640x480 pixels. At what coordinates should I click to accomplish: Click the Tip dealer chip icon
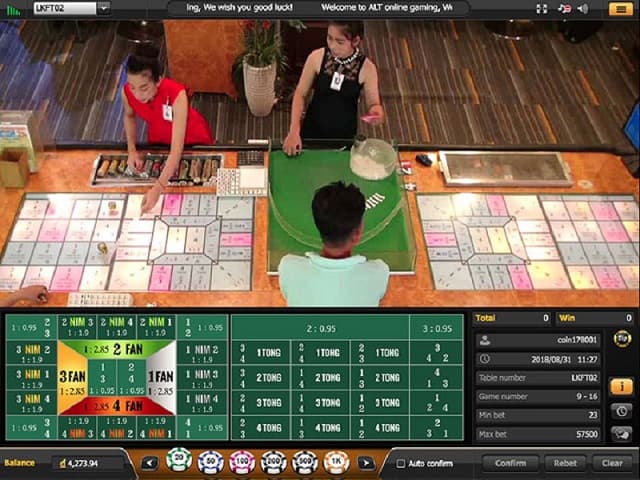[x=621, y=339]
